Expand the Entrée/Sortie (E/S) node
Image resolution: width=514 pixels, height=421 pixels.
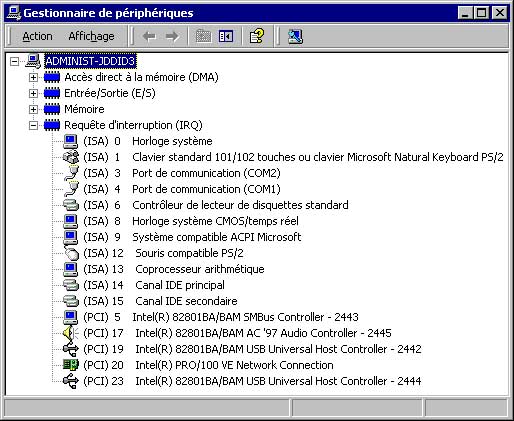coord(33,93)
